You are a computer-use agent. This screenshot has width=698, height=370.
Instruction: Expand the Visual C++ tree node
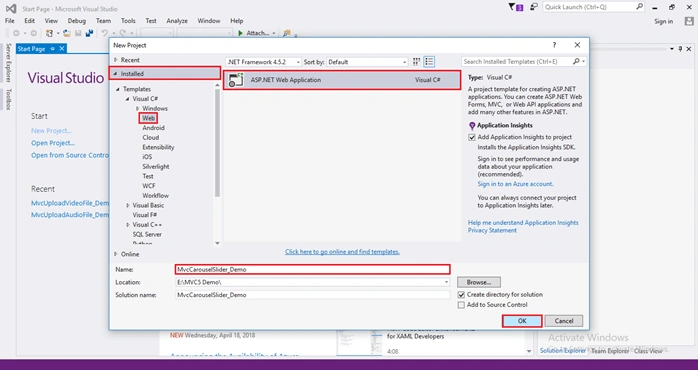click(x=128, y=225)
